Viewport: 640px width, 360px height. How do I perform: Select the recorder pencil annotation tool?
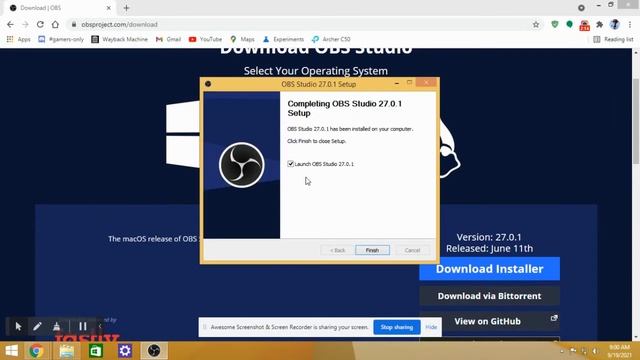coord(37,327)
